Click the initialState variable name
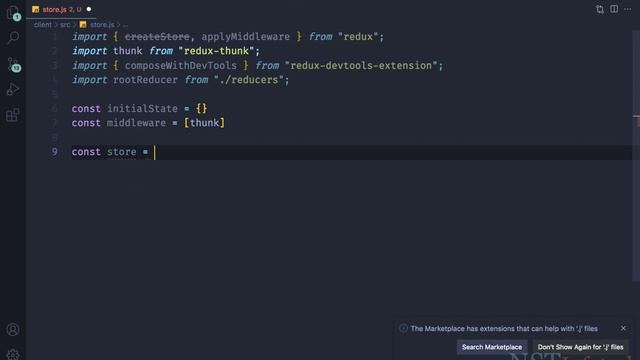The width and height of the screenshot is (640, 360). [x=142, y=109]
